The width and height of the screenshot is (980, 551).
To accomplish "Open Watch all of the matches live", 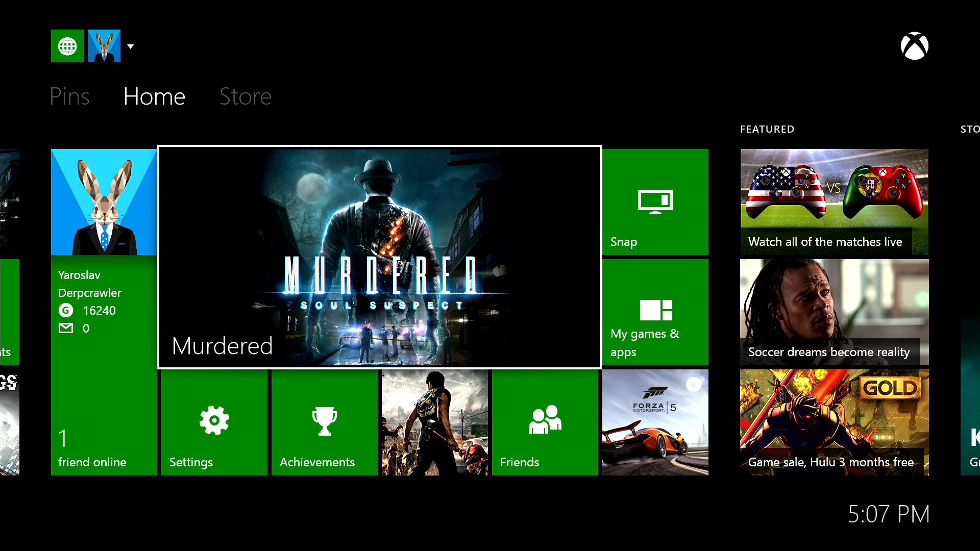I will click(835, 202).
